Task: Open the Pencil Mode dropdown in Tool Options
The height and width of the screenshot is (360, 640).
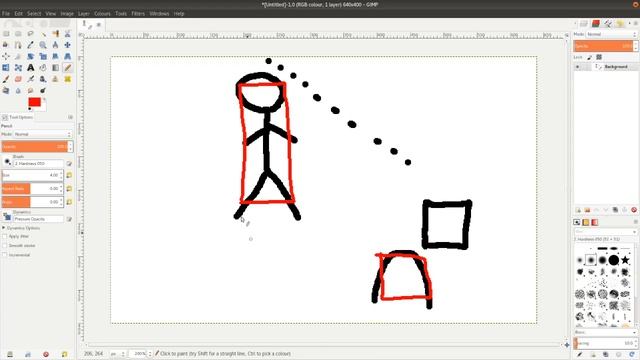Action: click(x=42, y=134)
